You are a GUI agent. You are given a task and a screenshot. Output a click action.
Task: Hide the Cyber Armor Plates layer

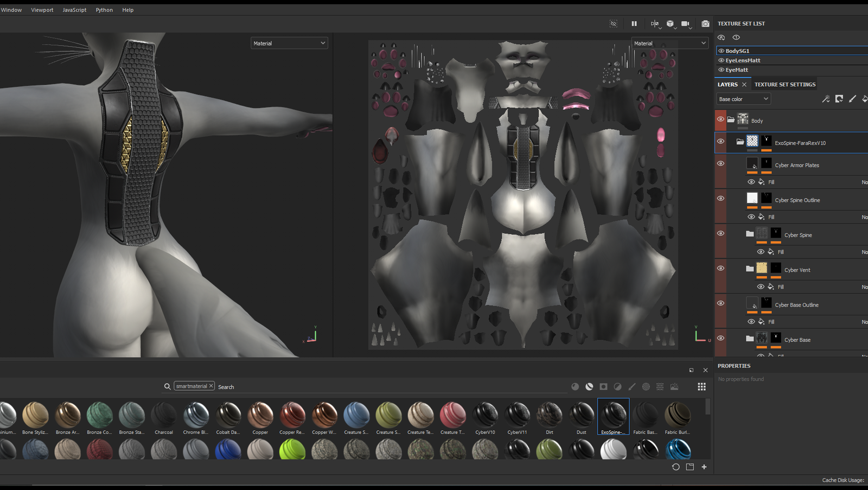tap(720, 163)
